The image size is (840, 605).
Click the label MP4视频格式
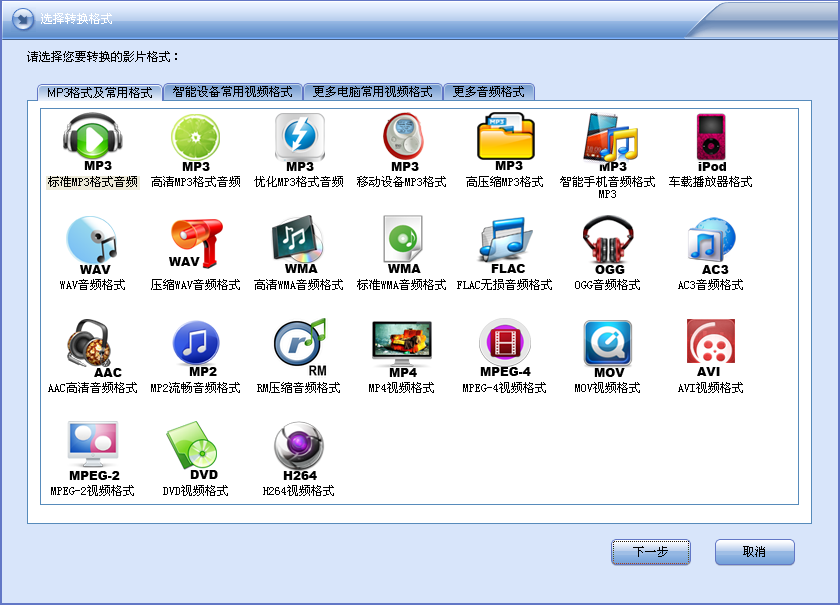point(401,388)
